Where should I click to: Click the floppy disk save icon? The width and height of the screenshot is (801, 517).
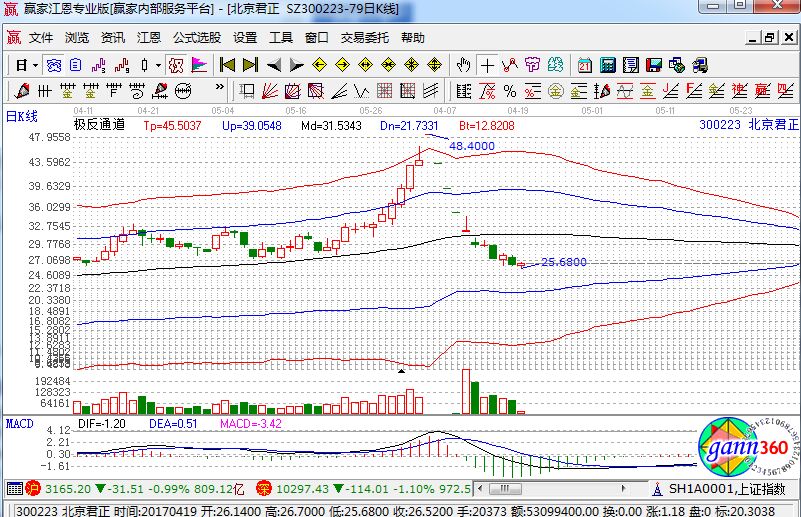pos(654,65)
